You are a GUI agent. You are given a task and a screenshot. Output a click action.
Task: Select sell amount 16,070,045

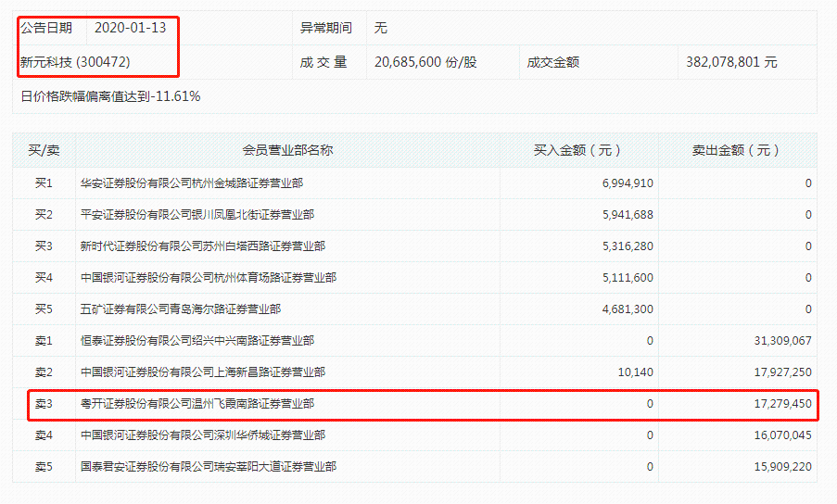[x=783, y=435]
